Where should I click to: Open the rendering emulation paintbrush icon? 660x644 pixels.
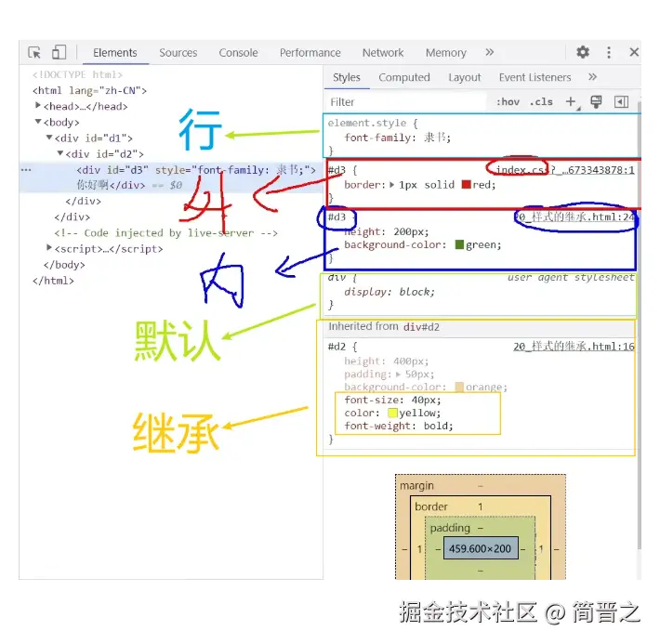(596, 101)
